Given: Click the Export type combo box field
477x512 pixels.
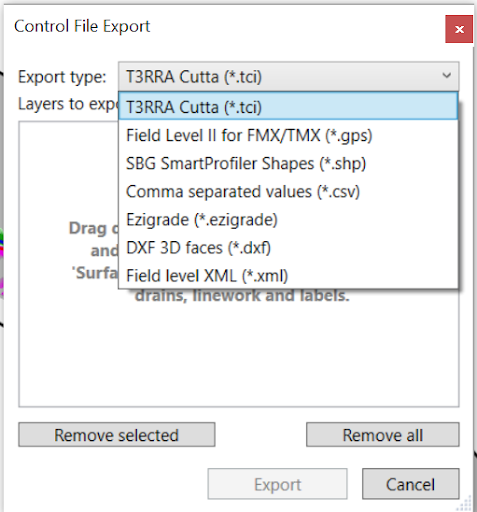Looking at the screenshot, I should [288, 76].
